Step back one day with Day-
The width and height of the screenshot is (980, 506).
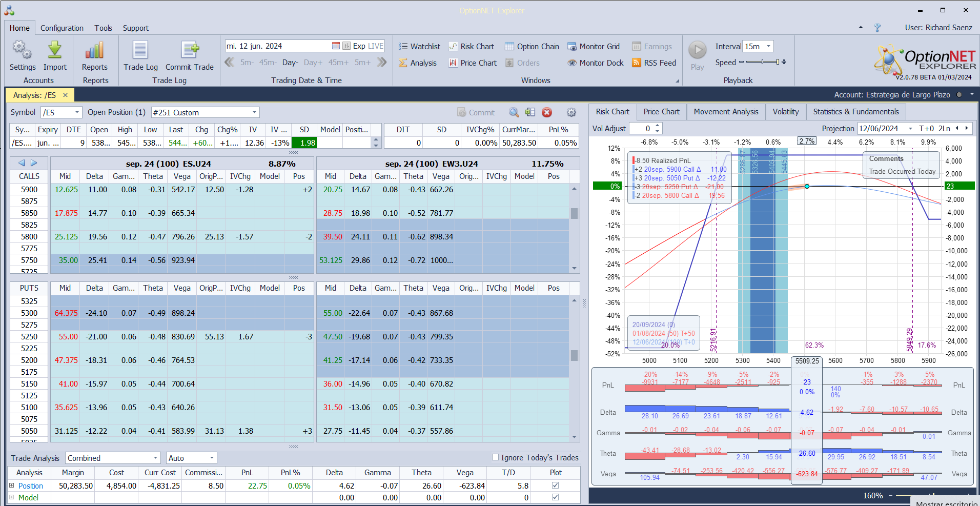coord(290,63)
